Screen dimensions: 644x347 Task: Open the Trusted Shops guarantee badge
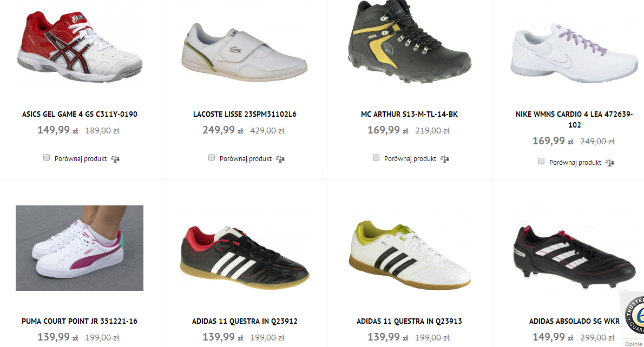click(x=634, y=315)
